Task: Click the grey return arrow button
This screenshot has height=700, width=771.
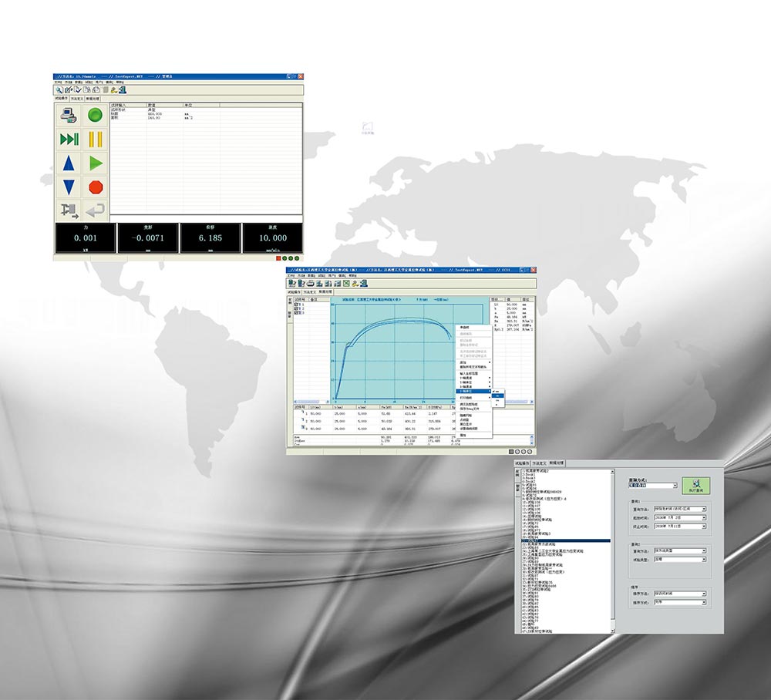Action: tap(96, 210)
